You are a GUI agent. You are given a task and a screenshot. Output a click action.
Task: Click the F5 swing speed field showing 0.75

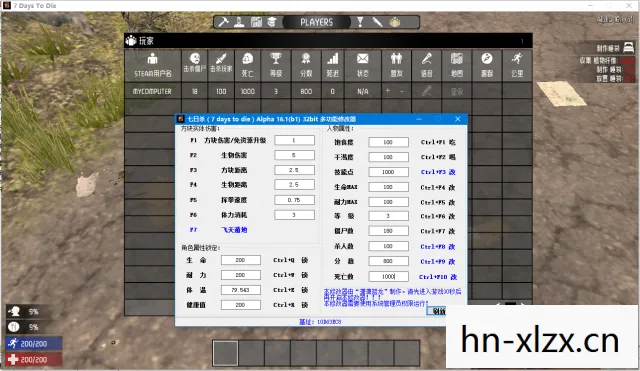pos(294,200)
